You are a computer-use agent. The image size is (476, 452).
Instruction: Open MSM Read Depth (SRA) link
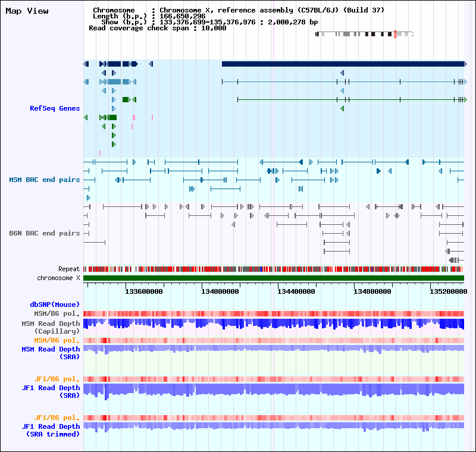(x=51, y=353)
